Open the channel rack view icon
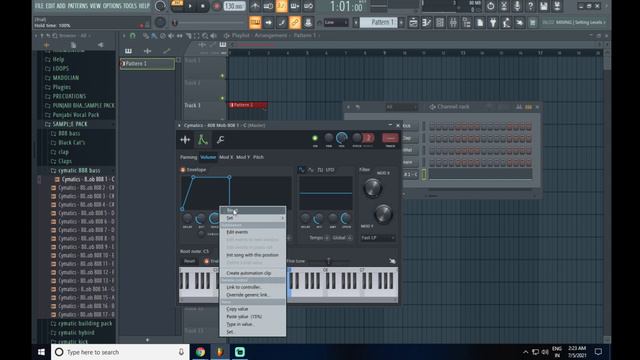 [440, 22]
